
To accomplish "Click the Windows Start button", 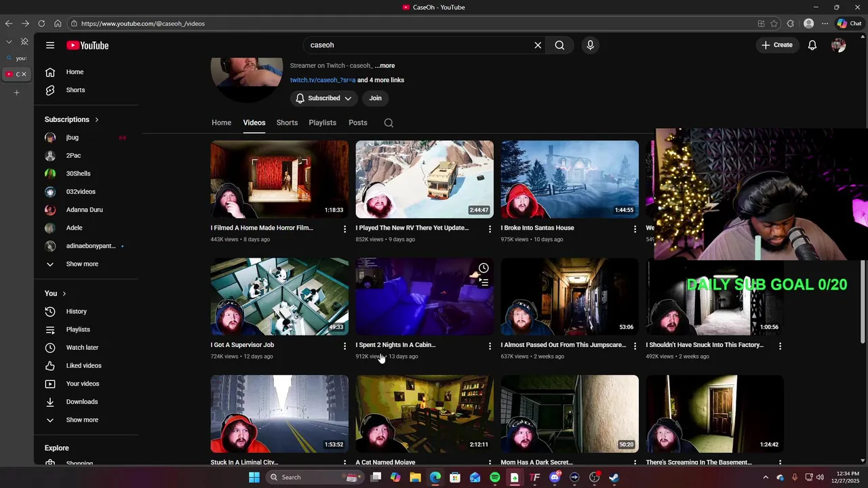I will [x=254, y=477].
